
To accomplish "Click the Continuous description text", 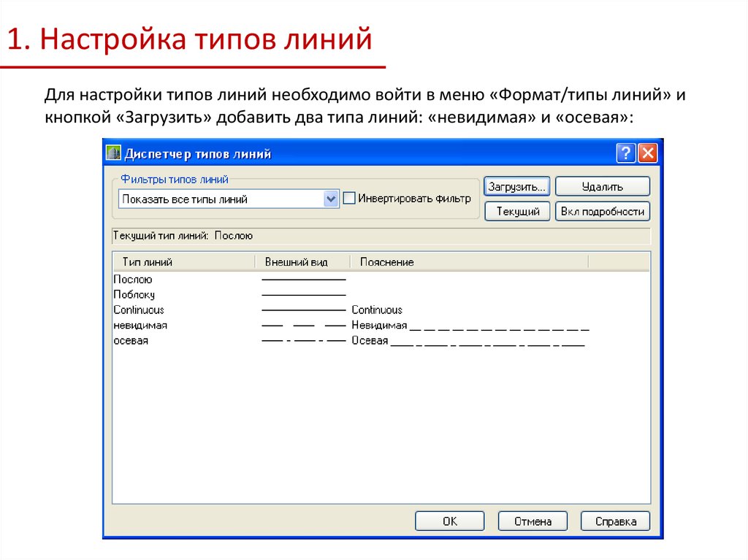I will 377,310.
